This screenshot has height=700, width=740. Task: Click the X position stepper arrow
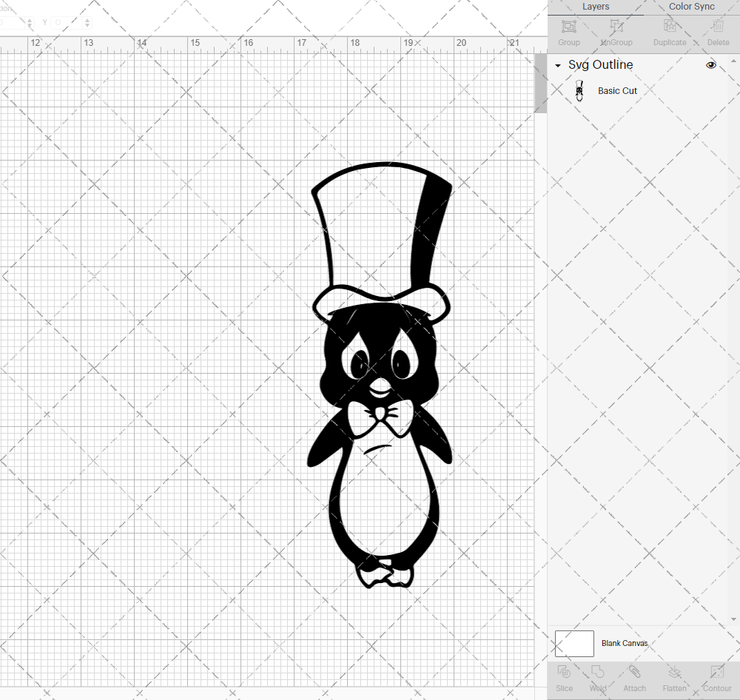coord(30,22)
